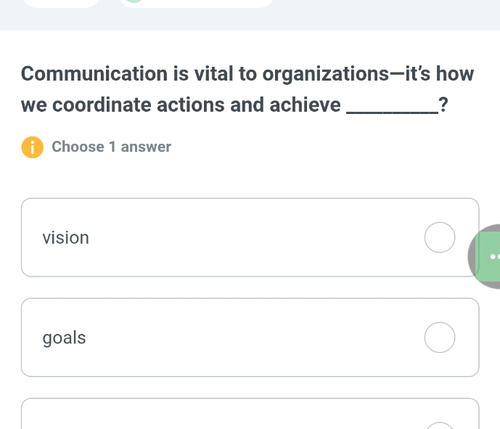
Task: Choose the vision answer card
Action: click(x=250, y=237)
